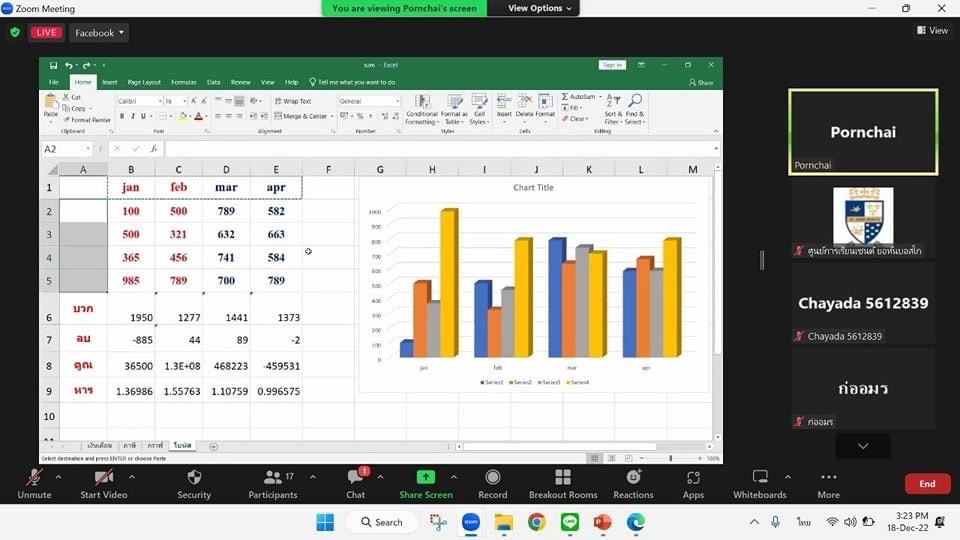
Task: Click the Windows taskbar Search box
Action: [382, 522]
